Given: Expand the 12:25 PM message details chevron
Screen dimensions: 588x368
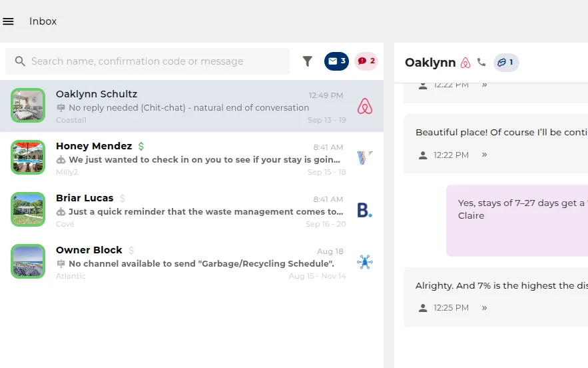Looking at the screenshot, I should (485, 308).
